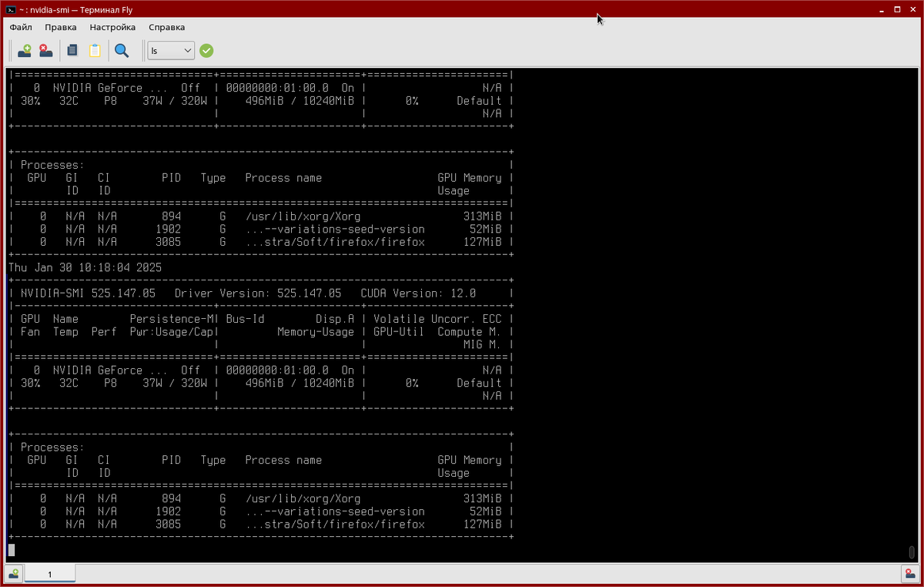924x587 pixels.
Task: Click the terminal vertical scrollbar handle
Action: 912,552
